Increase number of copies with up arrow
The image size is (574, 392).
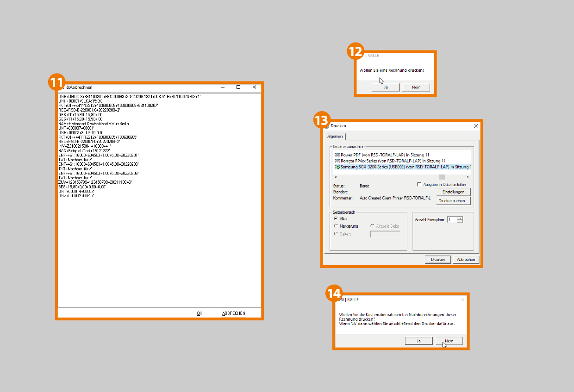click(460, 218)
